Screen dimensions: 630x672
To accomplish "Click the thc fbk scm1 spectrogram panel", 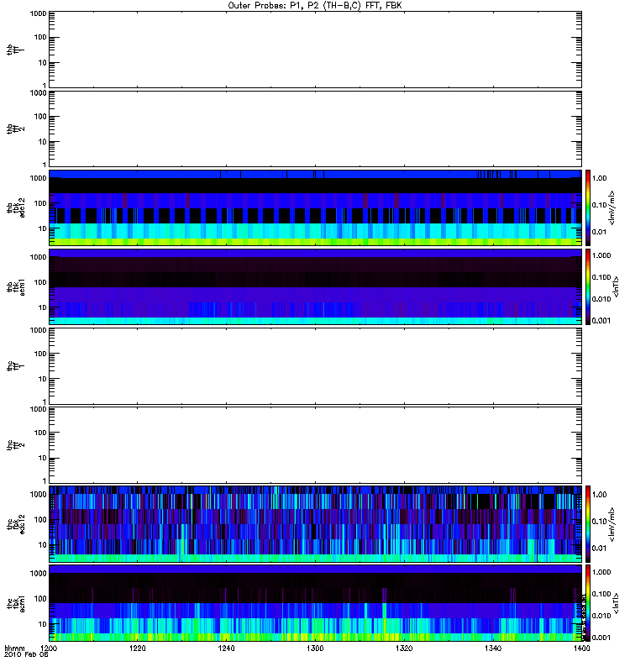I will (315, 603).
